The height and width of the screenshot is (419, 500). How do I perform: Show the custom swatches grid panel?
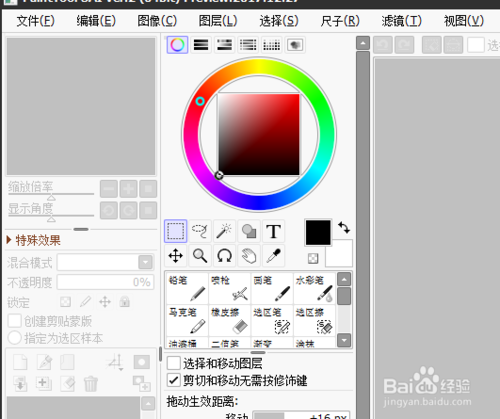(x=272, y=45)
